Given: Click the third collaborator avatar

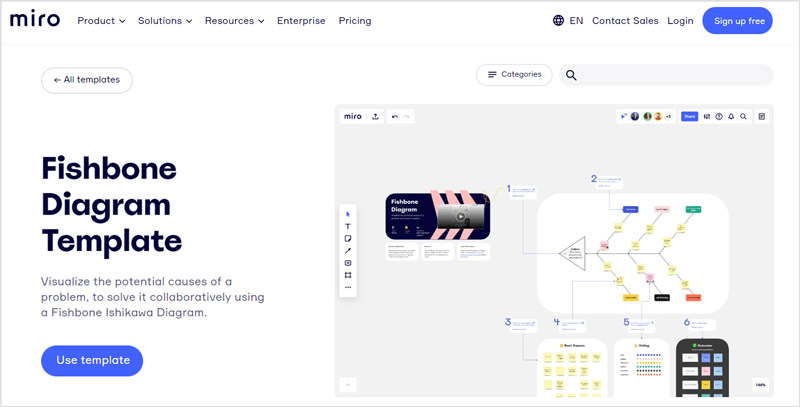Looking at the screenshot, I should point(658,116).
